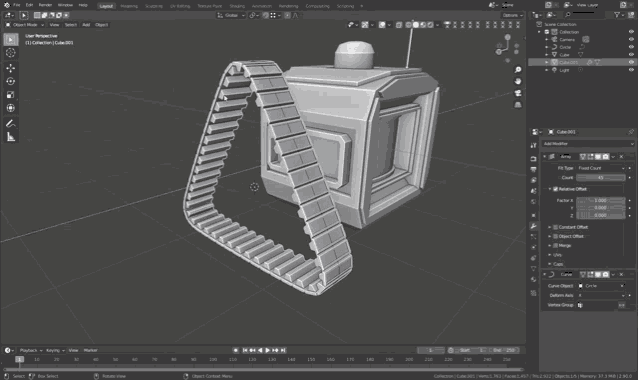Screen dimensions: 638x380
Task: Open Modifier properties wrench tab
Action: [x=533, y=226]
